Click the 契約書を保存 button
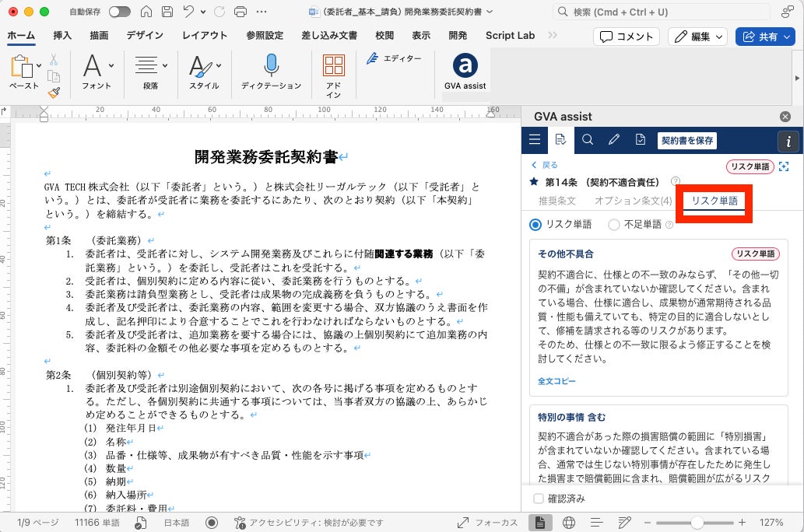Image resolution: width=804 pixels, height=532 pixels. click(687, 141)
